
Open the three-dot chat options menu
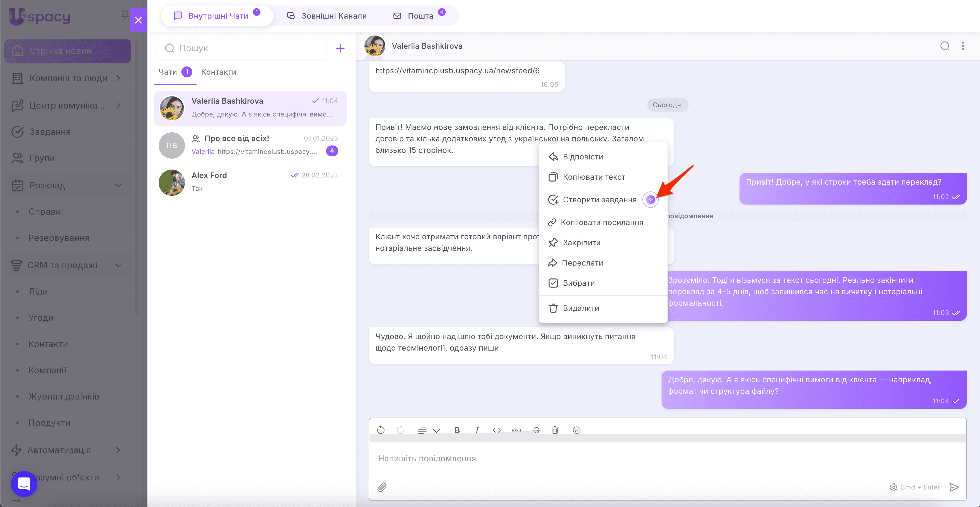tap(963, 46)
